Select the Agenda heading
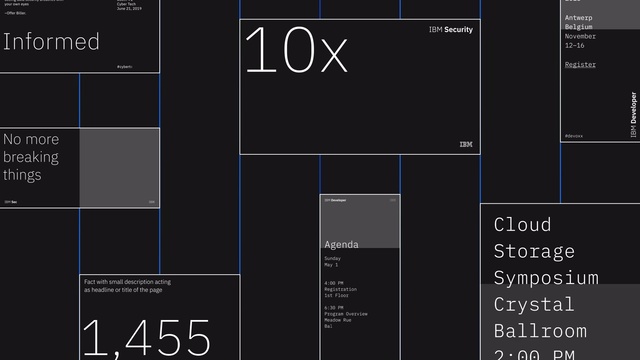The image size is (640, 360). point(341,244)
